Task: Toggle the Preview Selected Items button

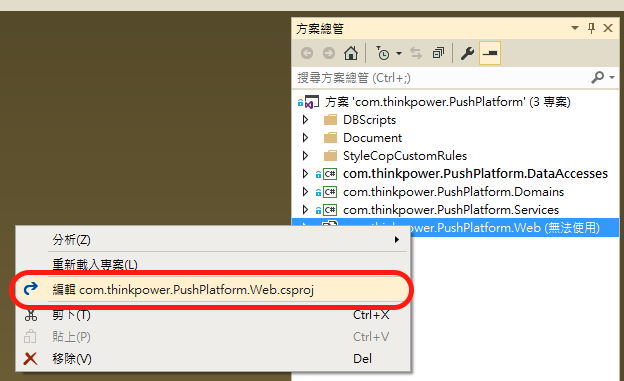Action: tap(490, 53)
